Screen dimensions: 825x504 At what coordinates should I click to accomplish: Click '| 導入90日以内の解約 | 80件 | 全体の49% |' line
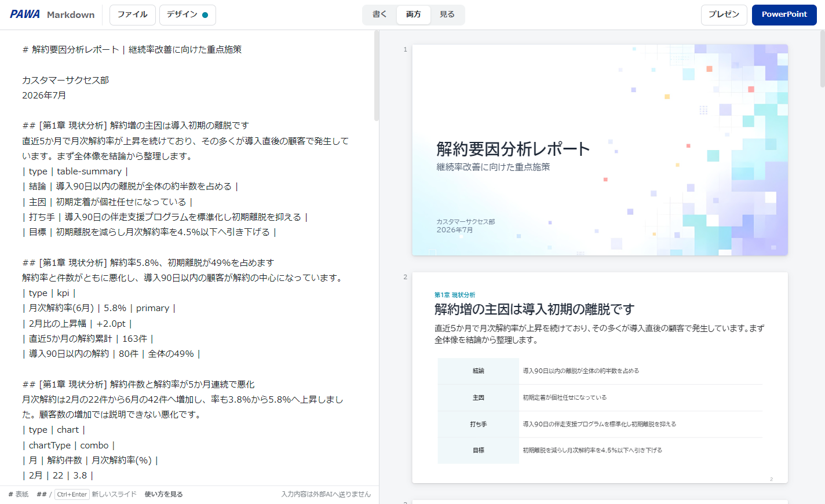coord(111,353)
